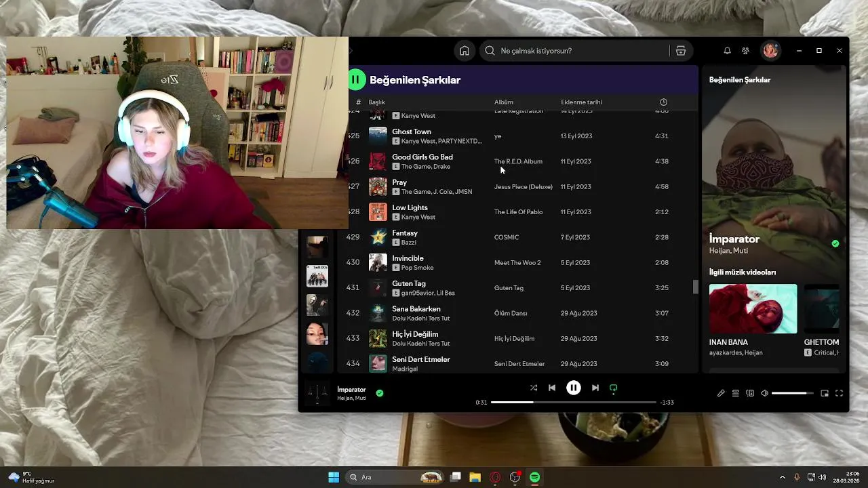Open the lyrics microphone icon
Viewport: 868px width, 488px height.
coord(721,393)
